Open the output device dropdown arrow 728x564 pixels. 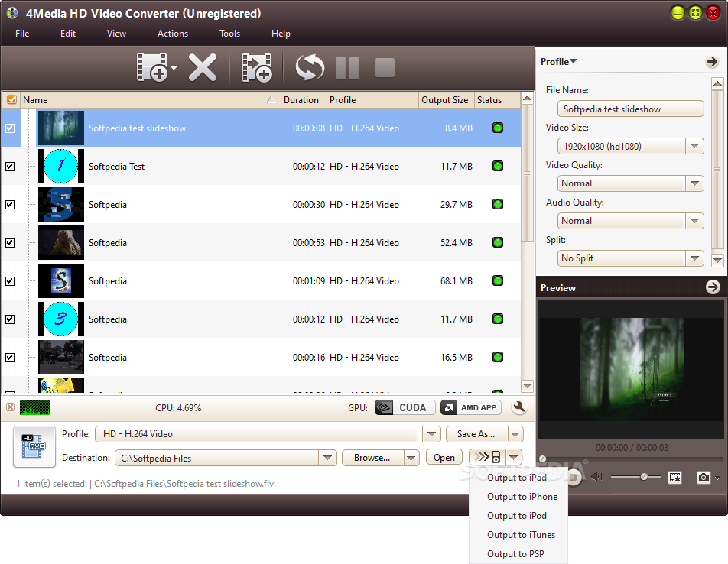514,457
